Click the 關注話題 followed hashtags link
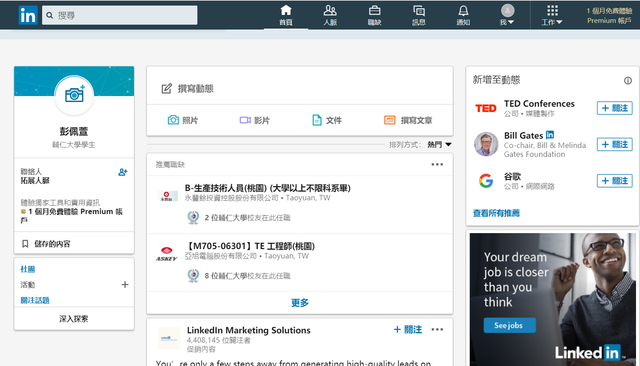 35,300
